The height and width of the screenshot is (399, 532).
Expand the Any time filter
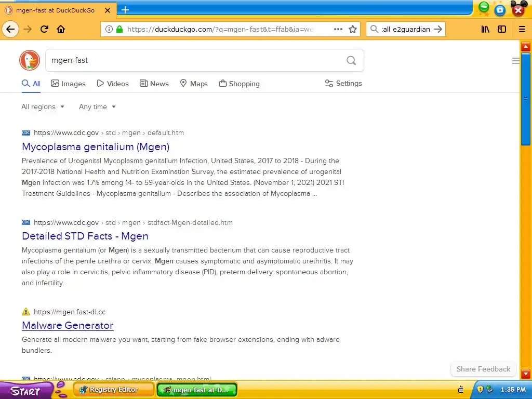coord(97,107)
